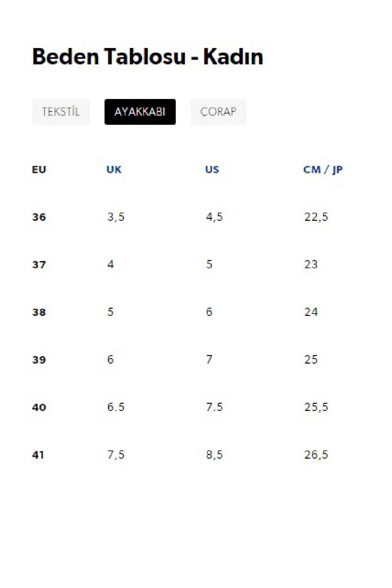Select EU size 36 row label
Image resolution: width=392 pixels, height=588 pixels.
click(39, 217)
